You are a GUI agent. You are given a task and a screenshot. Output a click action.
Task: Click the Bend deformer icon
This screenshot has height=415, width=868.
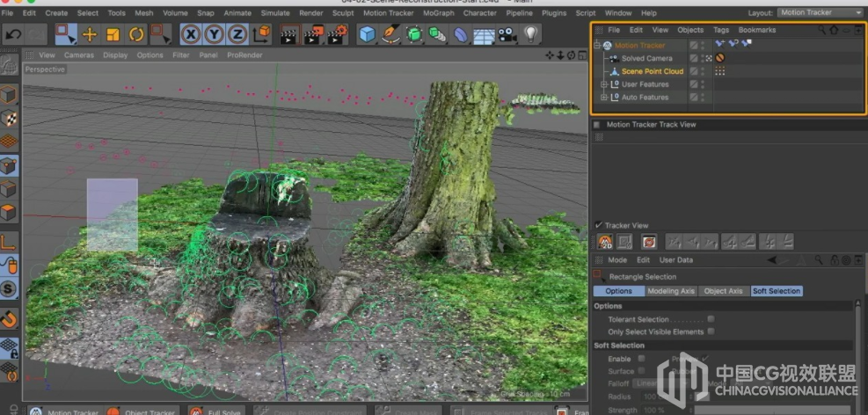click(x=461, y=35)
